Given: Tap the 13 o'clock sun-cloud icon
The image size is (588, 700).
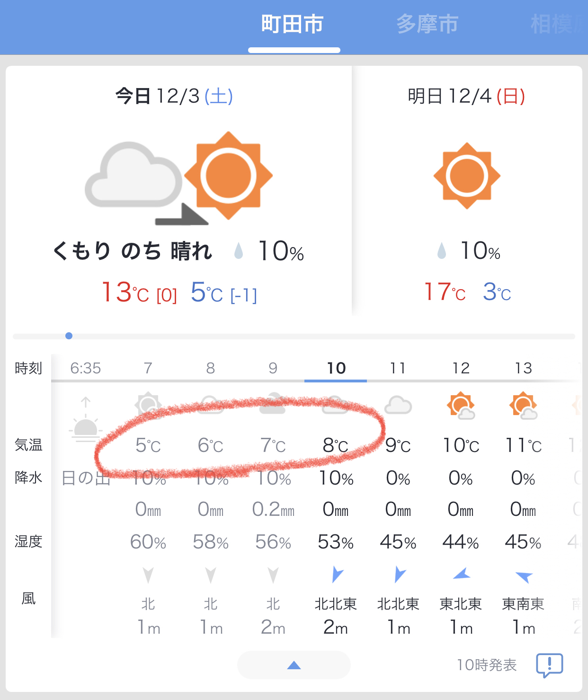Looking at the screenshot, I should click(523, 406).
